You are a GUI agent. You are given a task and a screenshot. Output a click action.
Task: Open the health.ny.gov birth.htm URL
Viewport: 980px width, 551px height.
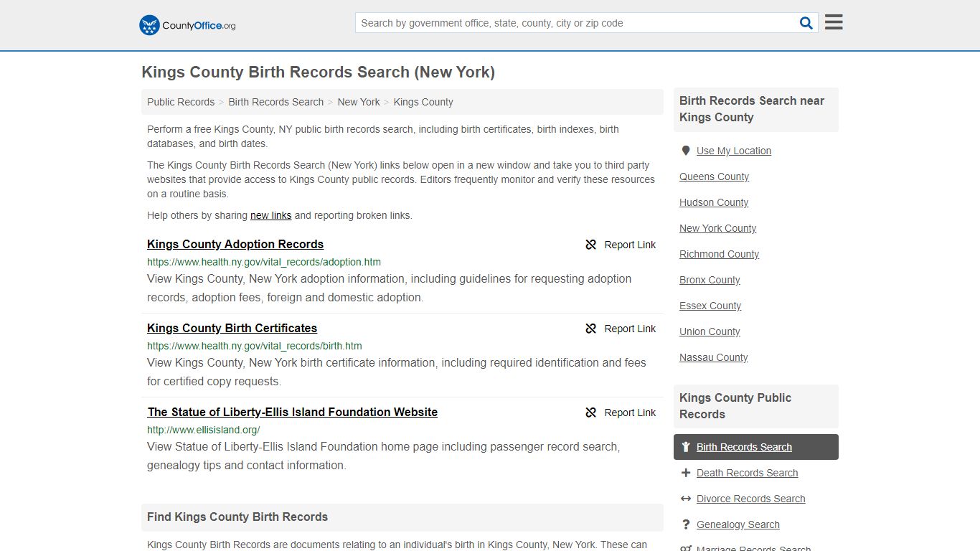[255, 346]
